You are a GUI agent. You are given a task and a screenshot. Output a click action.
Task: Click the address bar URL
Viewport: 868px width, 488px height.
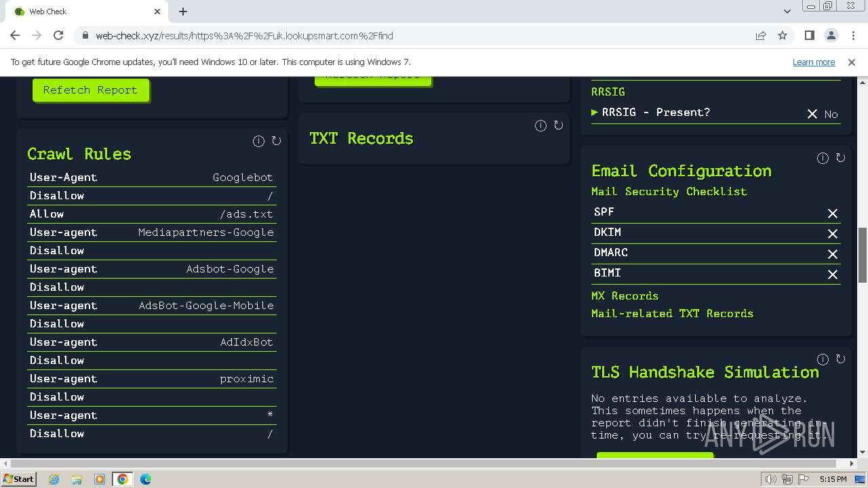tap(244, 35)
